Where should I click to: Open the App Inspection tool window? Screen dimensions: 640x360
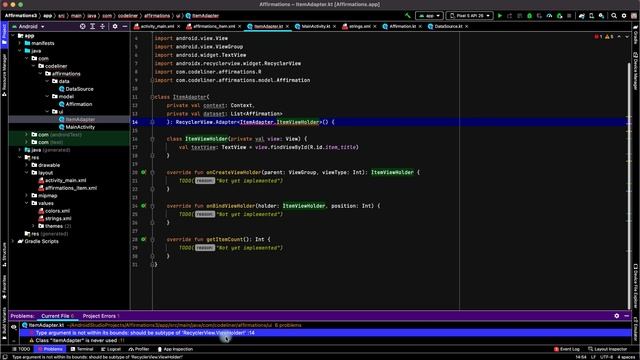[175, 349]
